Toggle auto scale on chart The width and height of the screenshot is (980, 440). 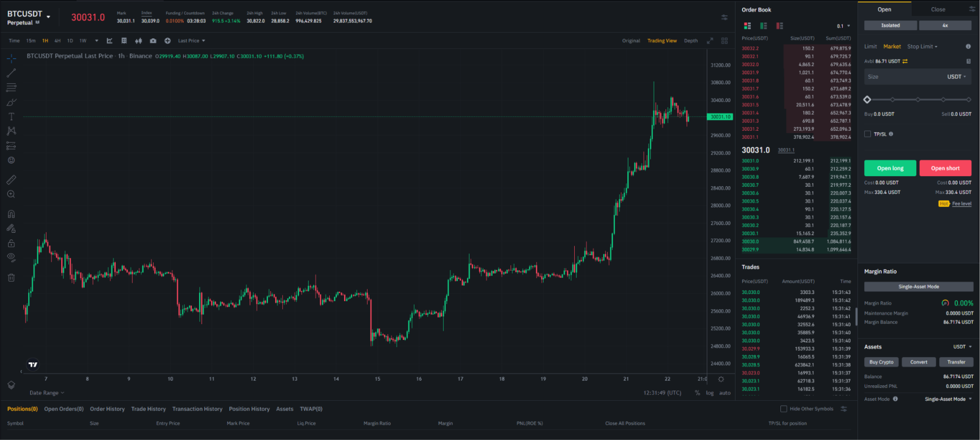pyautogui.click(x=725, y=393)
